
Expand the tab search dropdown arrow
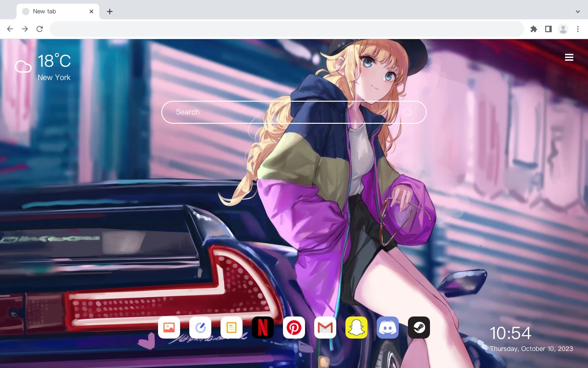[x=578, y=11]
